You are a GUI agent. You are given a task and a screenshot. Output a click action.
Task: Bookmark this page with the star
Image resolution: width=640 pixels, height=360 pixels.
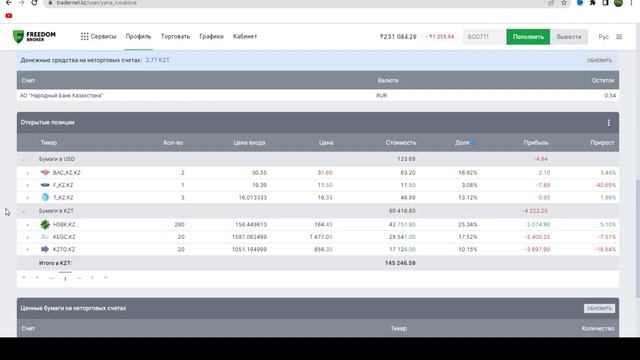pyautogui.click(x=564, y=3)
